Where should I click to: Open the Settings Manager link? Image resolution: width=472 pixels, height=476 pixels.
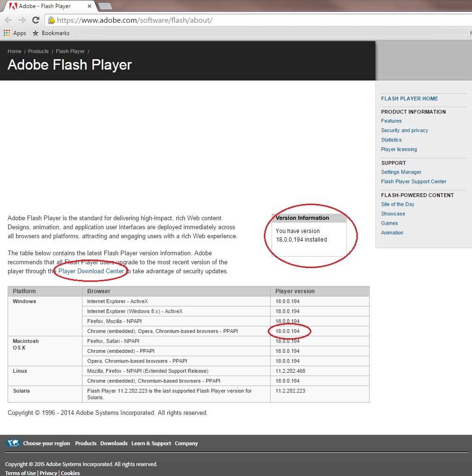[401, 172]
